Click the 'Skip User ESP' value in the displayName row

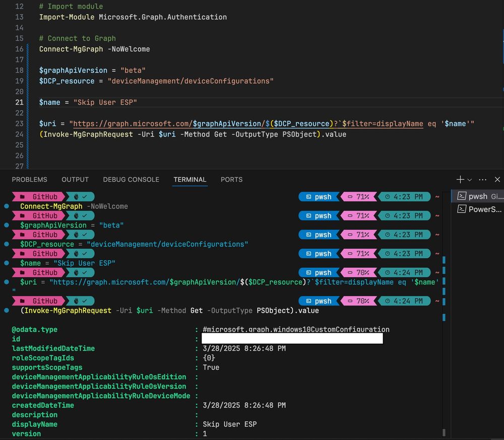[x=230, y=424]
